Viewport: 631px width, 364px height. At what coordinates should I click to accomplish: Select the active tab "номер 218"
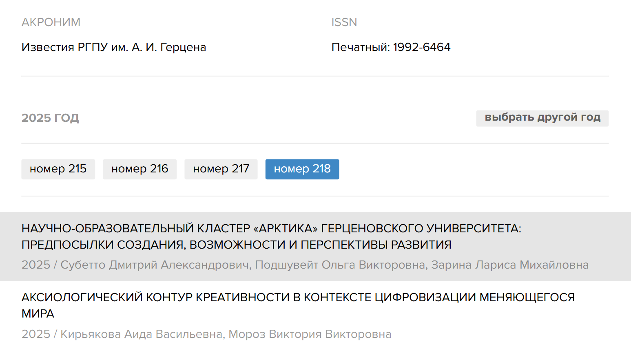[x=302, y=169]
